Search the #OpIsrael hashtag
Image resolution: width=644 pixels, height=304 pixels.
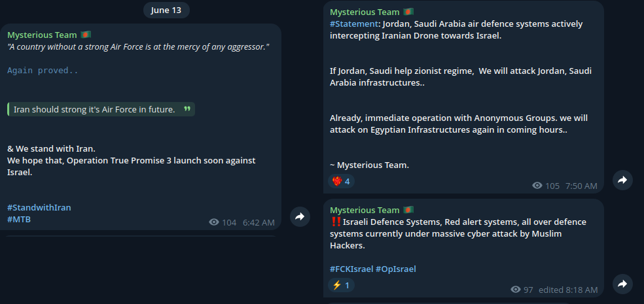tap(396, 269)
